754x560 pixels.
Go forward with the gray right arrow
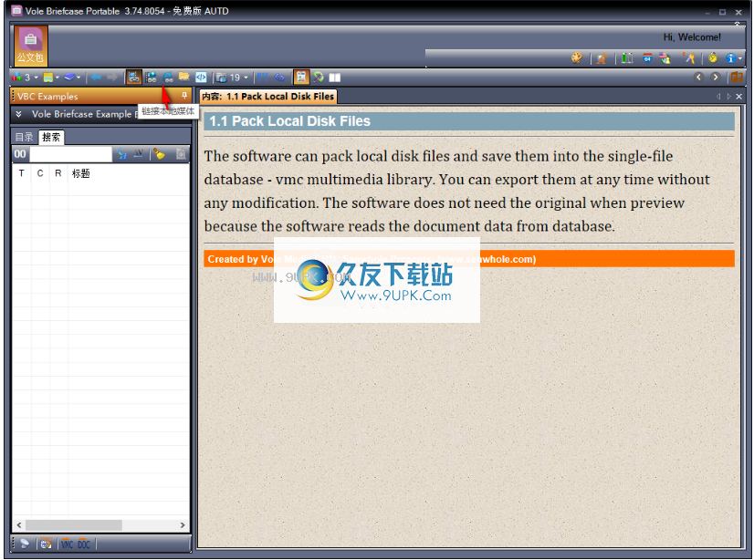tap(112, 78)
